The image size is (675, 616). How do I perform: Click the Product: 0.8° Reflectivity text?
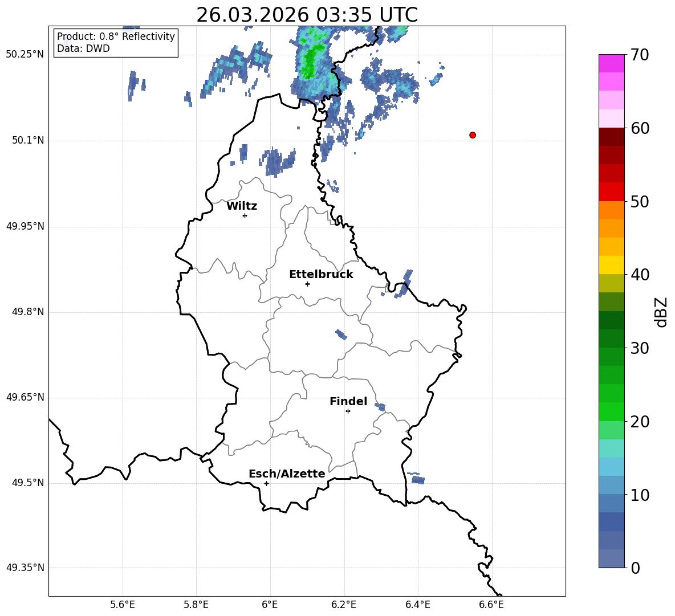point(116,36)
